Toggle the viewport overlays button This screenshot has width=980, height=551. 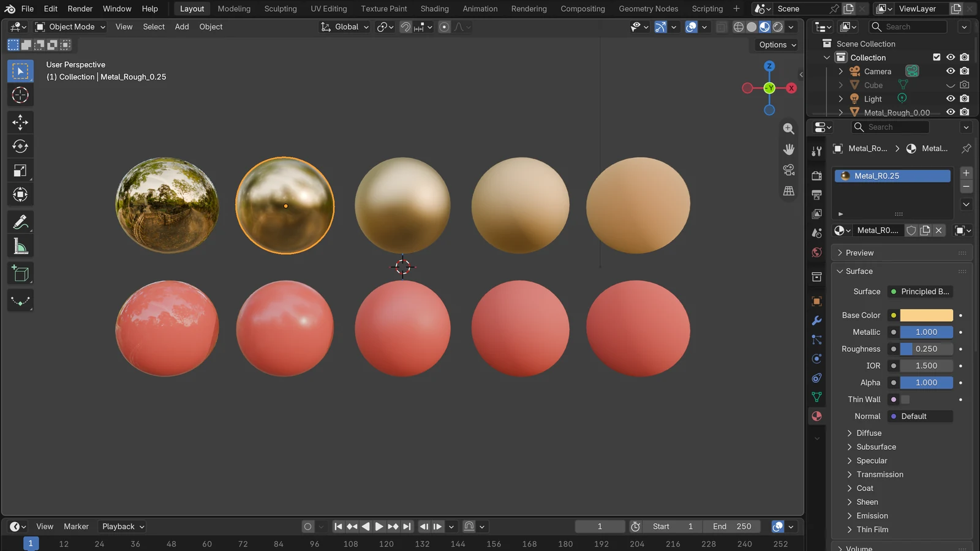692,27
